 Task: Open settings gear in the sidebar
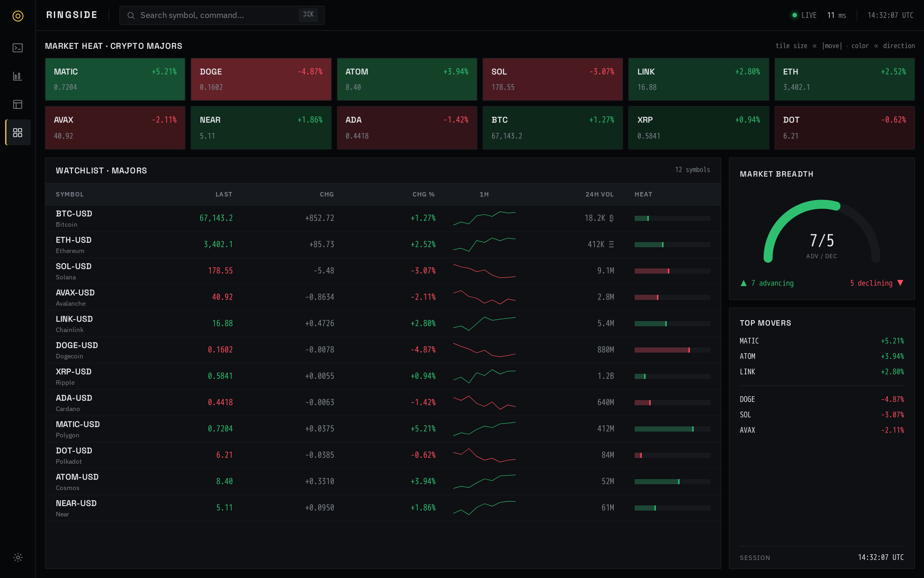[x=18, y=557]
